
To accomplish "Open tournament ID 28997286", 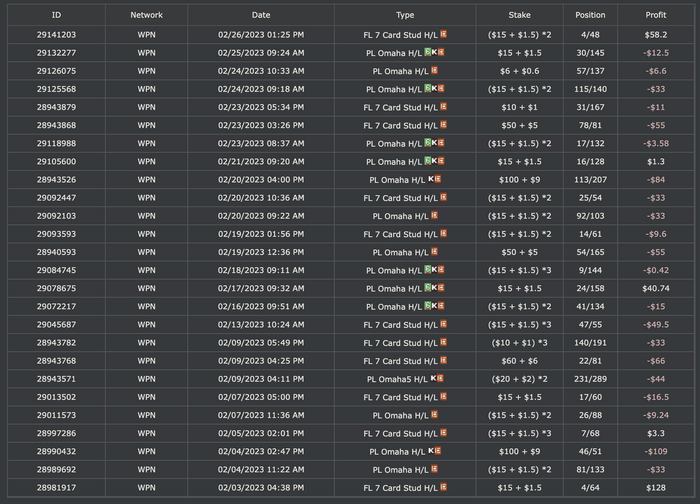I will [56, 433].
